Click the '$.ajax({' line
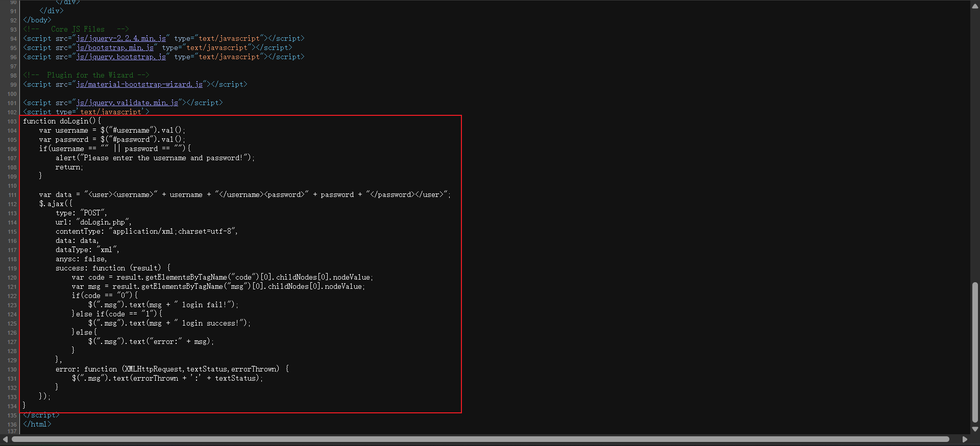The width and height of the screenshot is (980, 446). click(56, 204)
